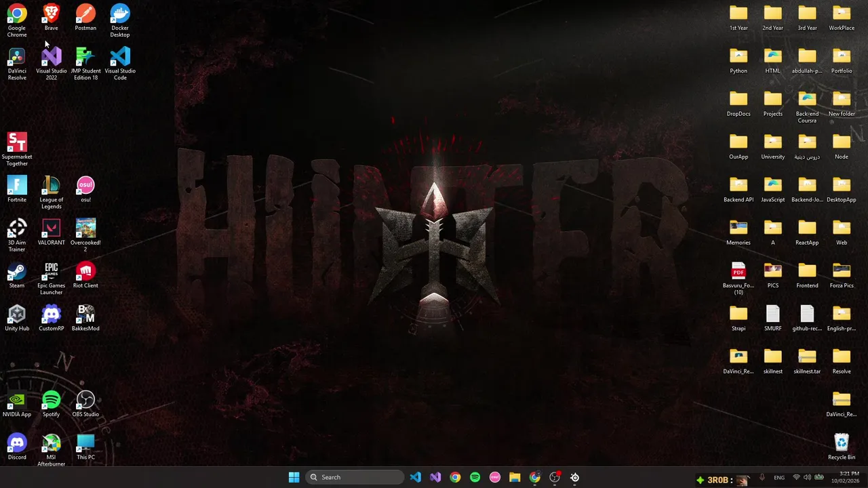Open the Google Chrome desktop shortcut
This screenshot has height=488, width=868.
[x=17, y=20]
